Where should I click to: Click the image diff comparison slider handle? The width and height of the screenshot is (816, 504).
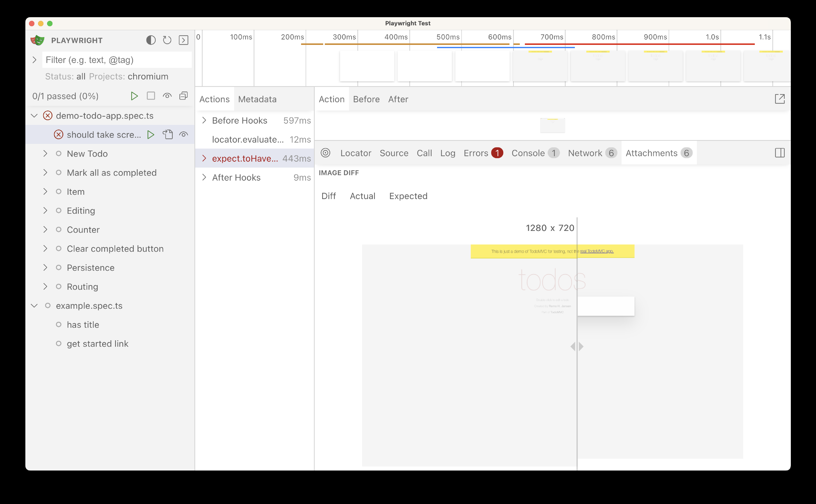tap(577, 346)
